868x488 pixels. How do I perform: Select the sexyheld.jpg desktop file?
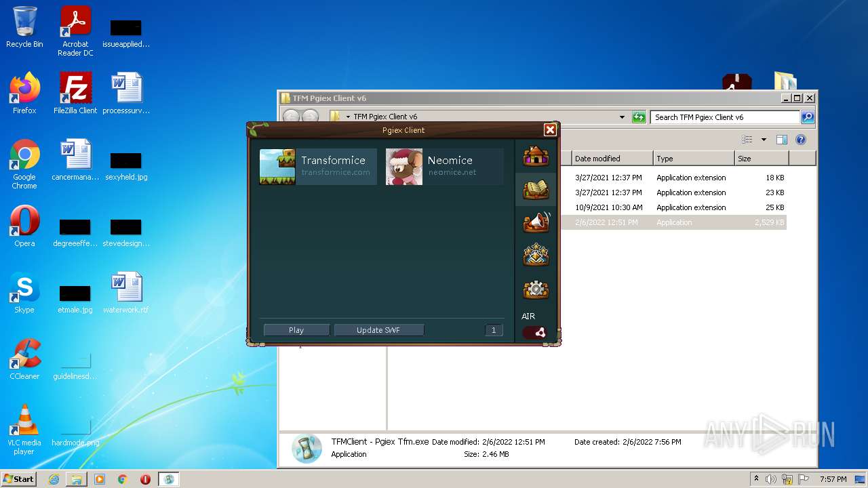pos(126,167)
